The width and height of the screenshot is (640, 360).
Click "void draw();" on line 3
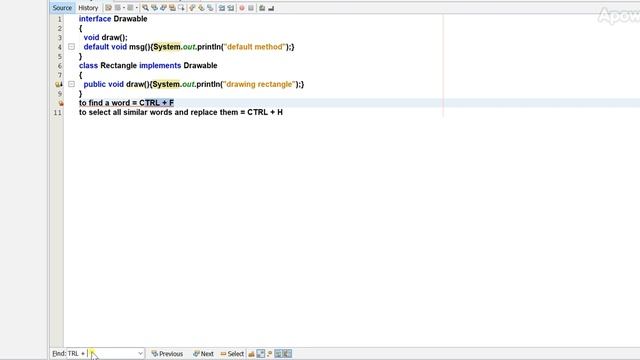(105, 38)
